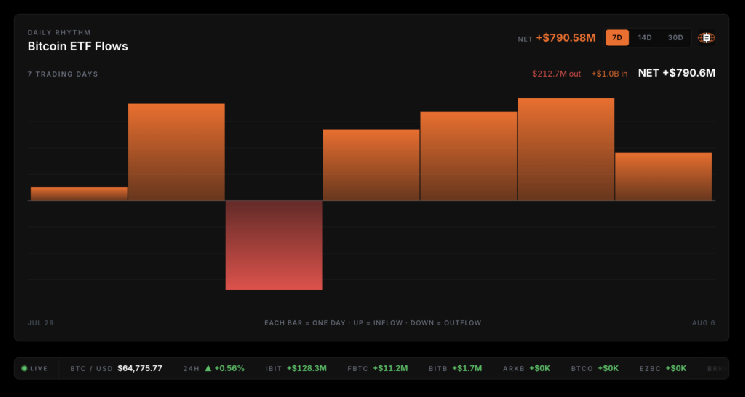
Task: Click the BTCO +$0K ticker entry
Action: 595,368
